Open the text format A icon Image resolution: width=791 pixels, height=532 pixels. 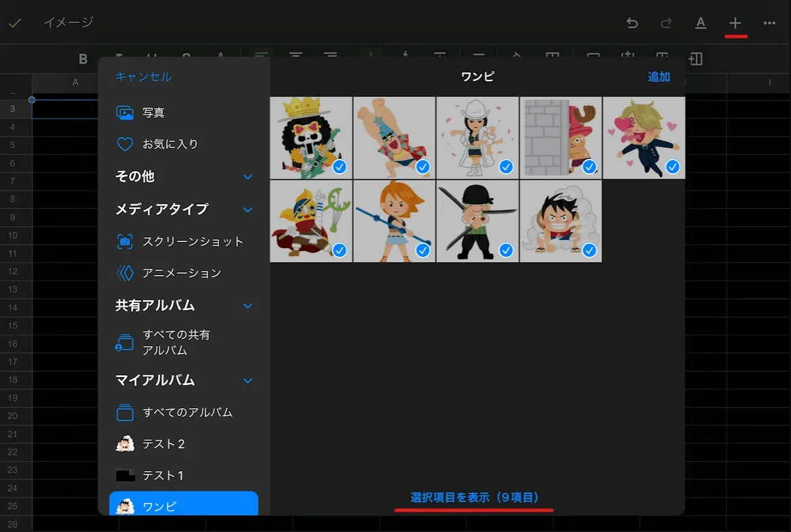pos(700,23)
